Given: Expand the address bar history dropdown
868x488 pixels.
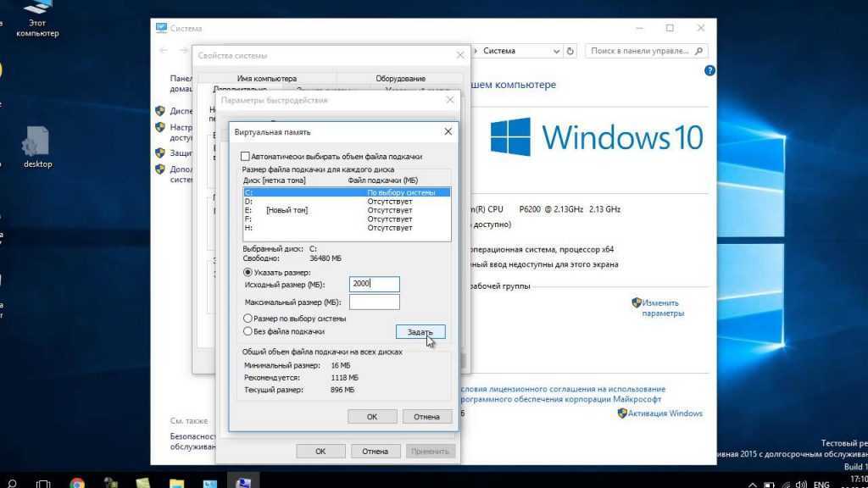Looking at the screenshot, I should click(x=556, y=51).
